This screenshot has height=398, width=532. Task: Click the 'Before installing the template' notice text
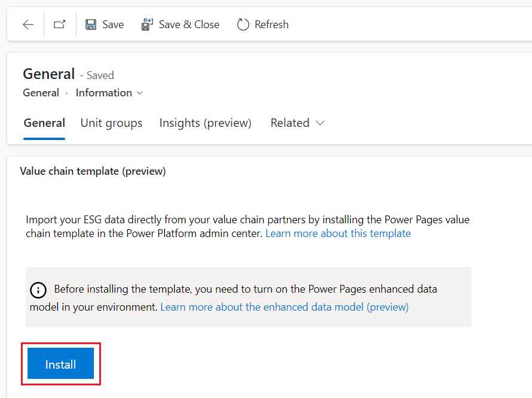tap(234, 298)
